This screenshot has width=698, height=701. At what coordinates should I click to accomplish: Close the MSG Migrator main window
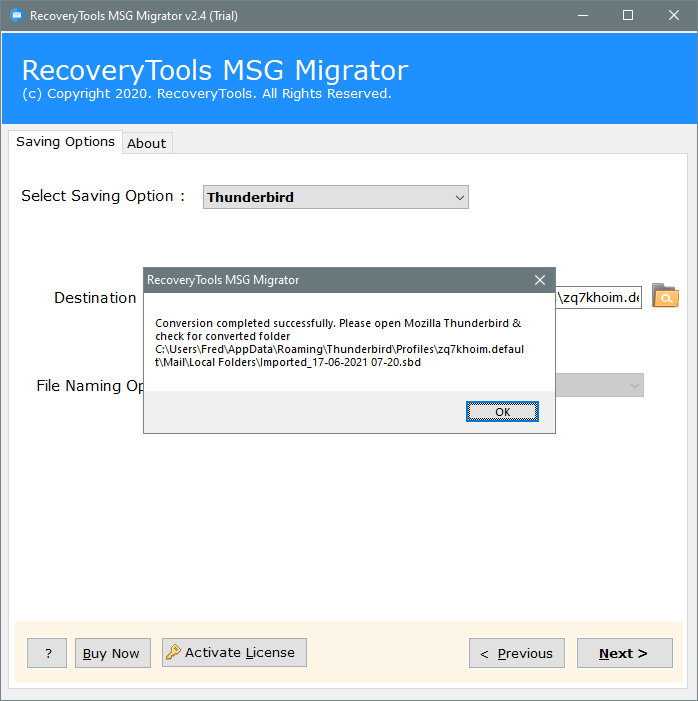click(674, 16)
